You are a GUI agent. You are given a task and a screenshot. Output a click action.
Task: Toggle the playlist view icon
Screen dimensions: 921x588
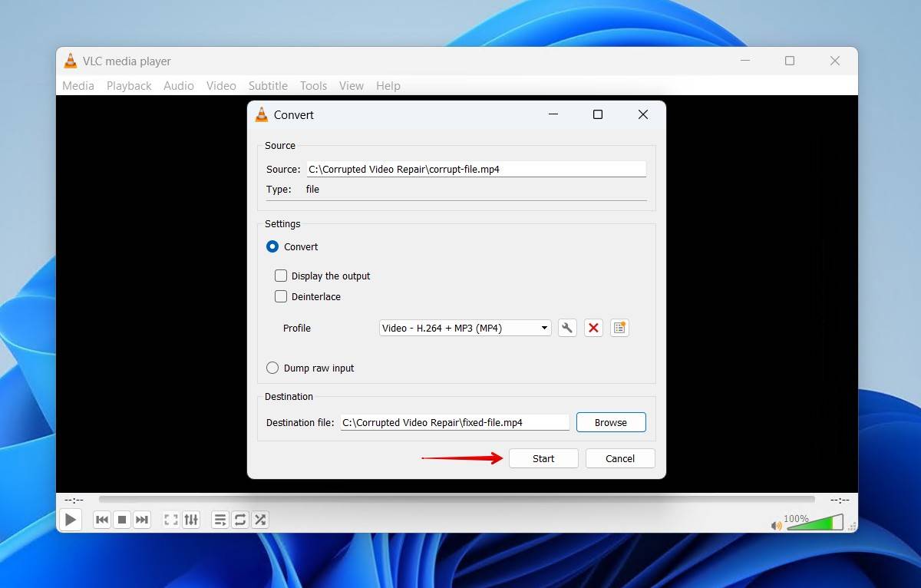point(220,520)
